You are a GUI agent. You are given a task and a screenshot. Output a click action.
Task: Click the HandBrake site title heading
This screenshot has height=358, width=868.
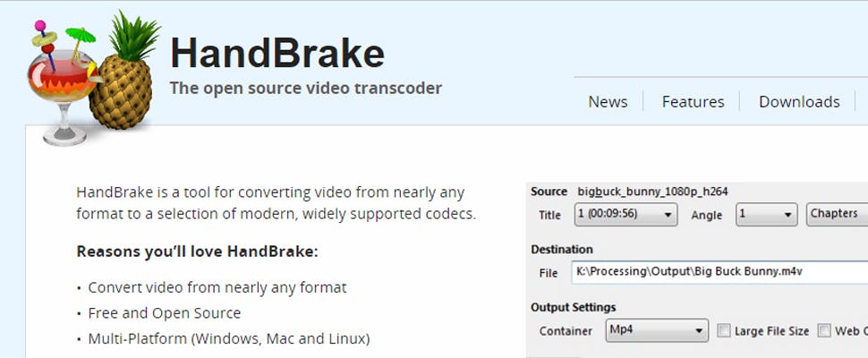tap(277, 54)
